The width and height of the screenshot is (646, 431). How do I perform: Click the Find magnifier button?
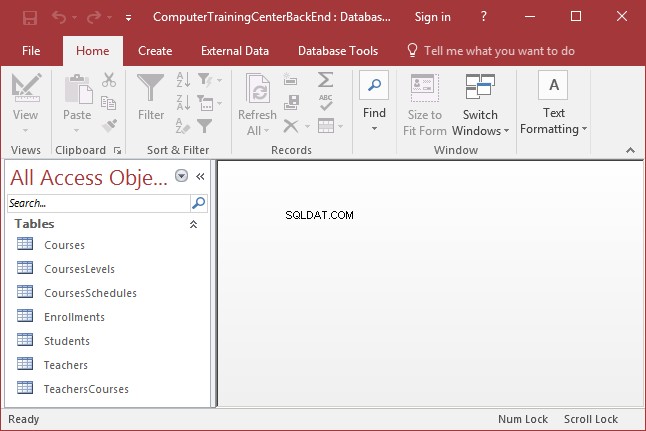pyautogui.click(x=374, y=85)
